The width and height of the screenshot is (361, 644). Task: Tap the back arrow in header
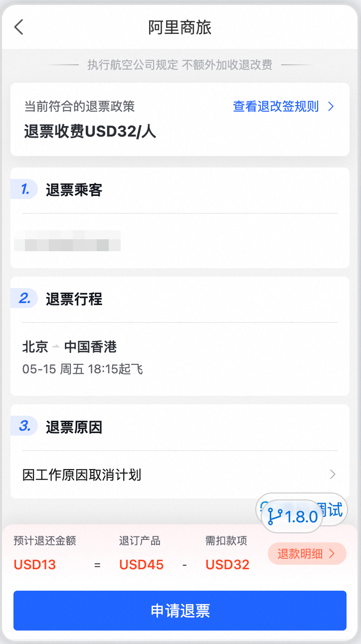click(19, 27)
